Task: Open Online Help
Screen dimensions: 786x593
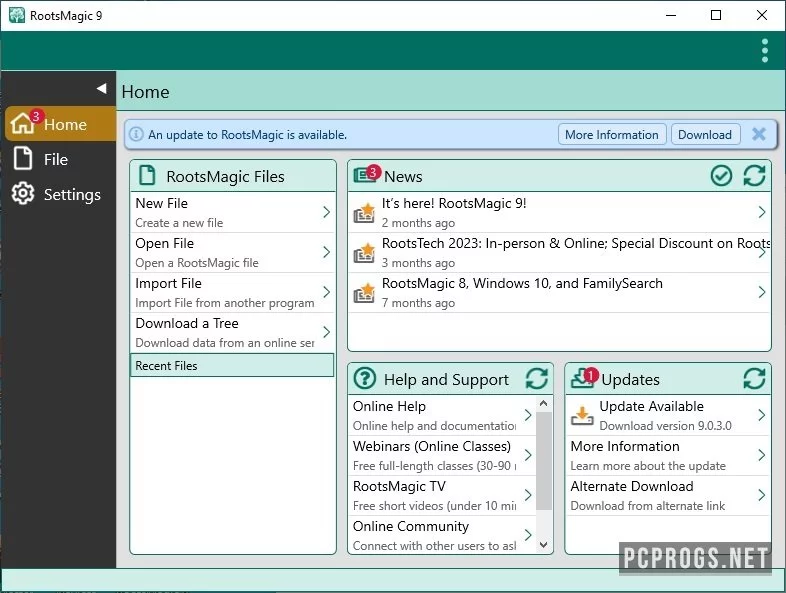Action: point(442,415)
